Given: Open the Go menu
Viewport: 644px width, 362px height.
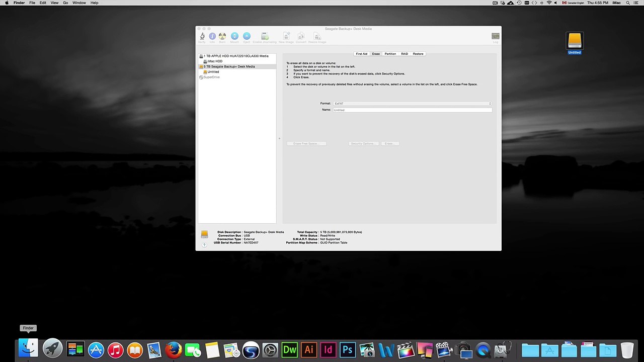Looking at the screenshot, I should tap(65, 3).
